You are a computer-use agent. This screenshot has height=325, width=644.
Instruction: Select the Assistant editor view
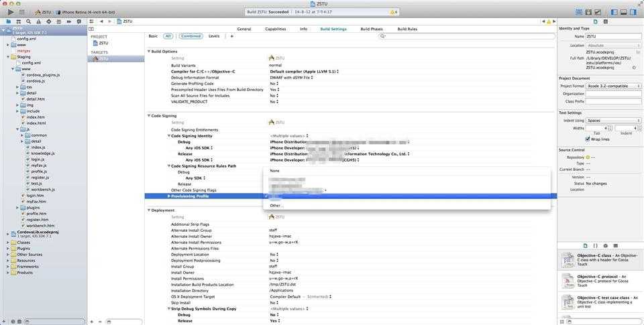tap(588, 12)
